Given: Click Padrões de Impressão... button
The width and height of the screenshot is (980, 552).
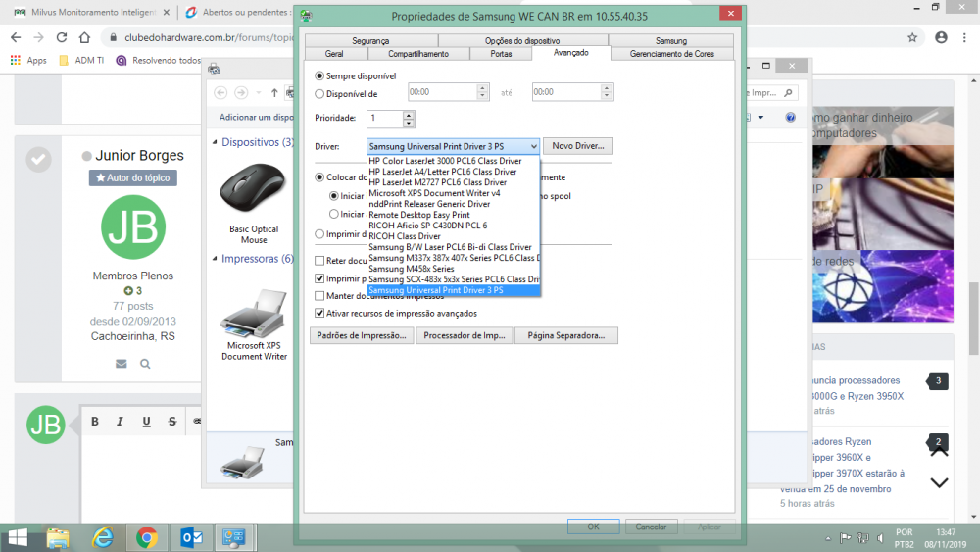Looking at the screenshot, I should click(x=362, y=335).
